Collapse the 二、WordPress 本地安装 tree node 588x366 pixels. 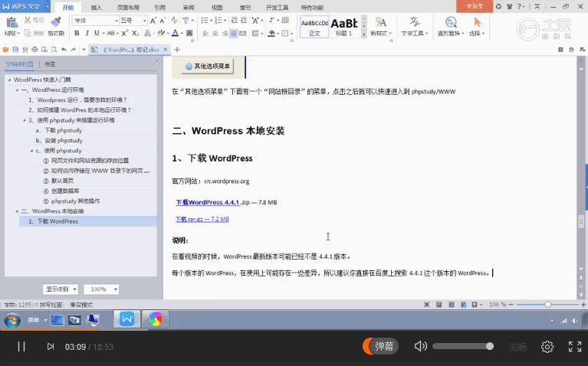coord(17,211)
